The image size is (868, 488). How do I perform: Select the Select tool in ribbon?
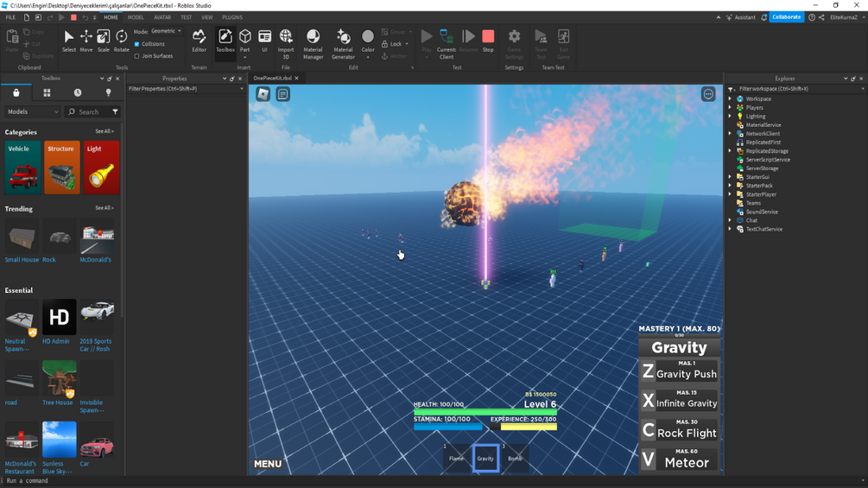(68, 41)
